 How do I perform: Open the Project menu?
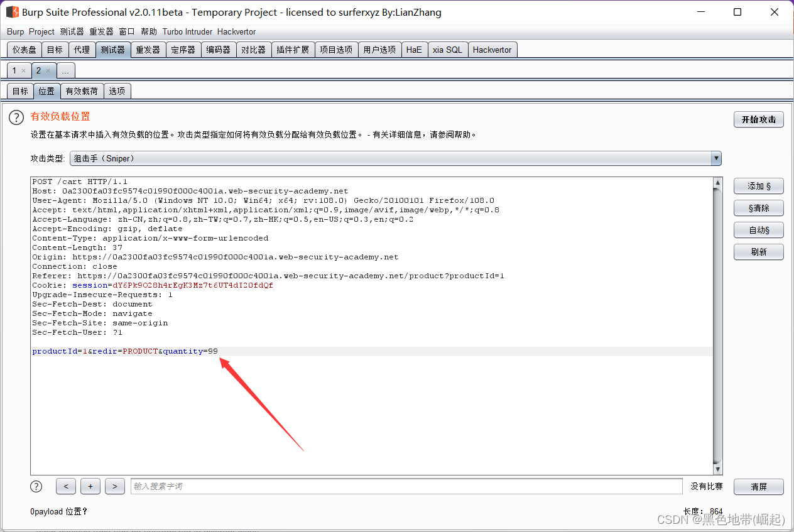pyautogui.click(x=41, y=32)
